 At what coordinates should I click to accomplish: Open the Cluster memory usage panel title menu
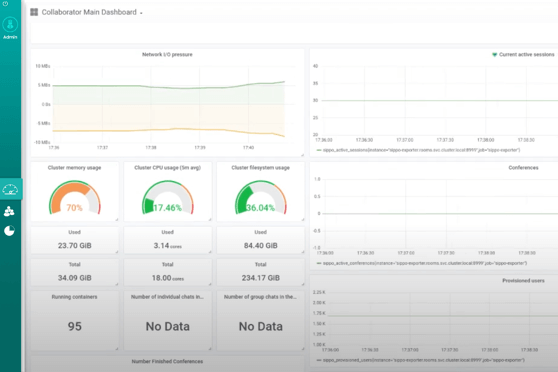[x=74, y=168]
